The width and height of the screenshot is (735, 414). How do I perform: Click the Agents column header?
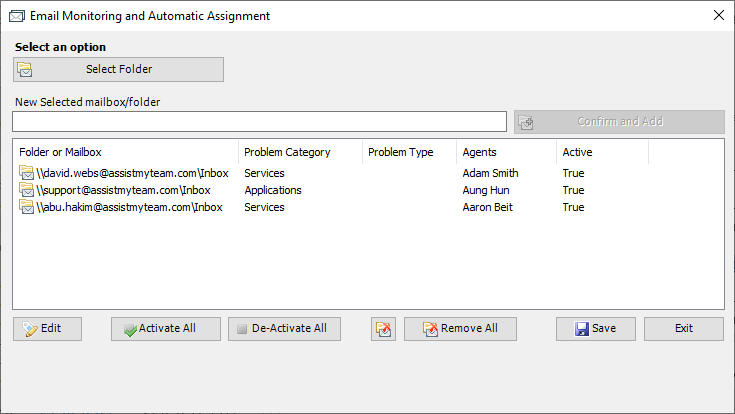(x=505, y=152)
